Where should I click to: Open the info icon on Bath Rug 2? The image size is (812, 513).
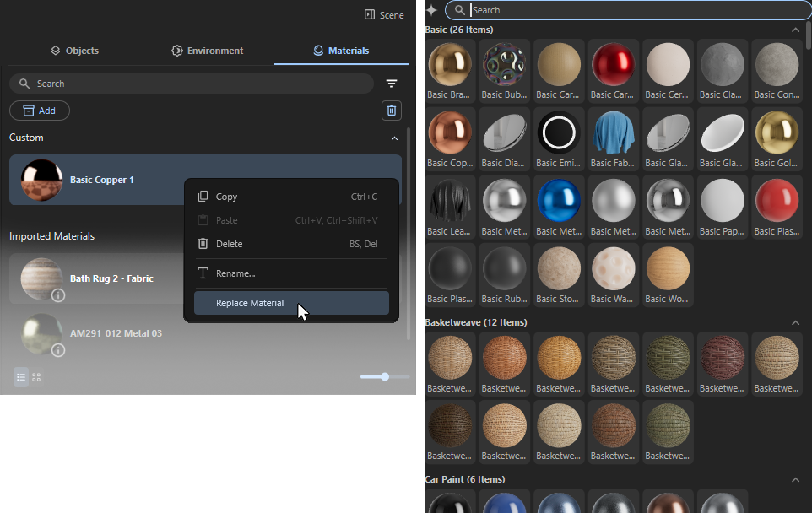pyautogui.click(x=58, y=295)
